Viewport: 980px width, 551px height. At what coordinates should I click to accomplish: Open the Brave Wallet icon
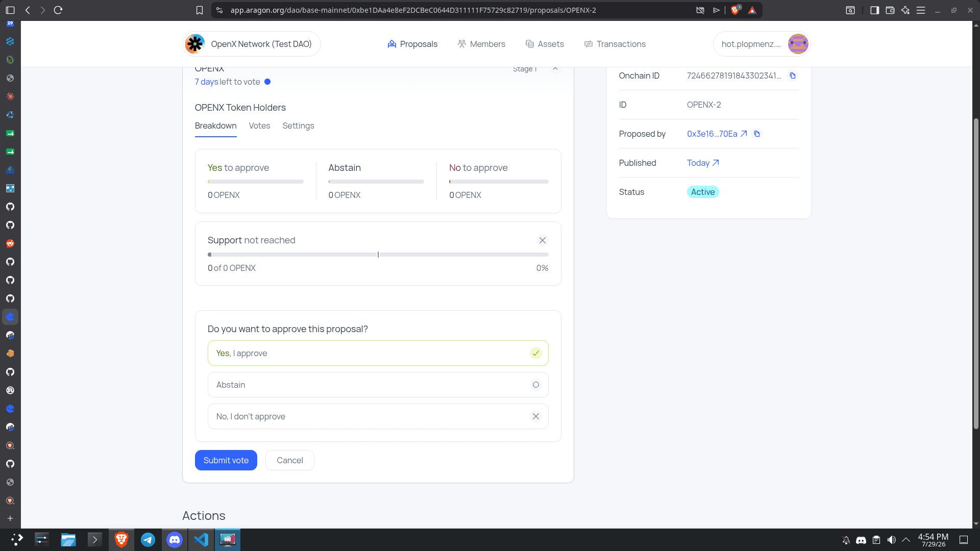(890, 10)
